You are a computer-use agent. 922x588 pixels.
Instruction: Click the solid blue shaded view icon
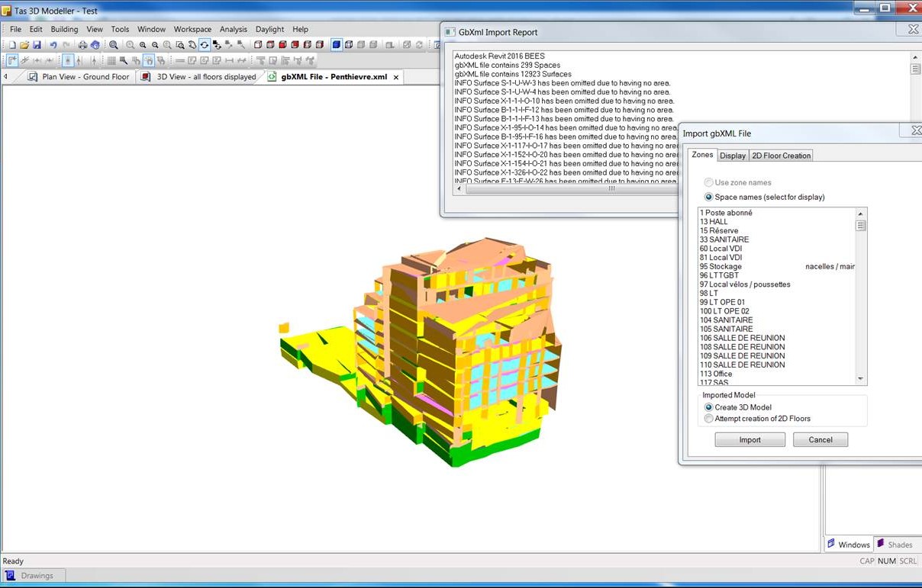point(337,45)
